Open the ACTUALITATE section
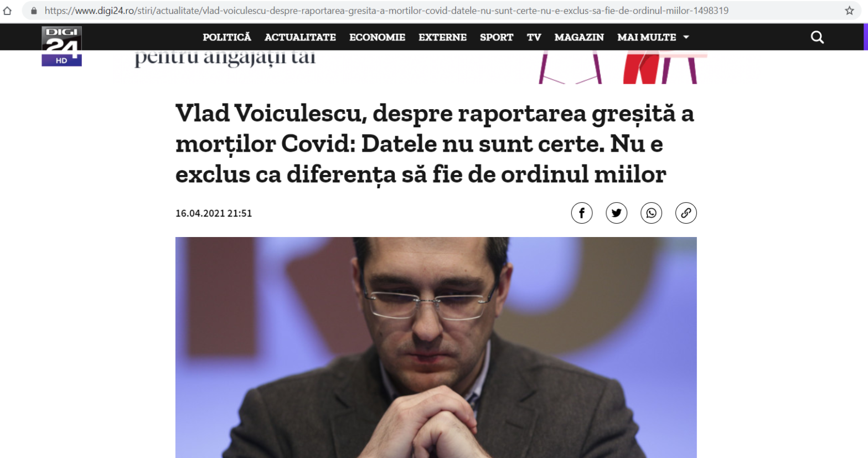This screenshot has width=868, height=458. (x=300, y=37)
